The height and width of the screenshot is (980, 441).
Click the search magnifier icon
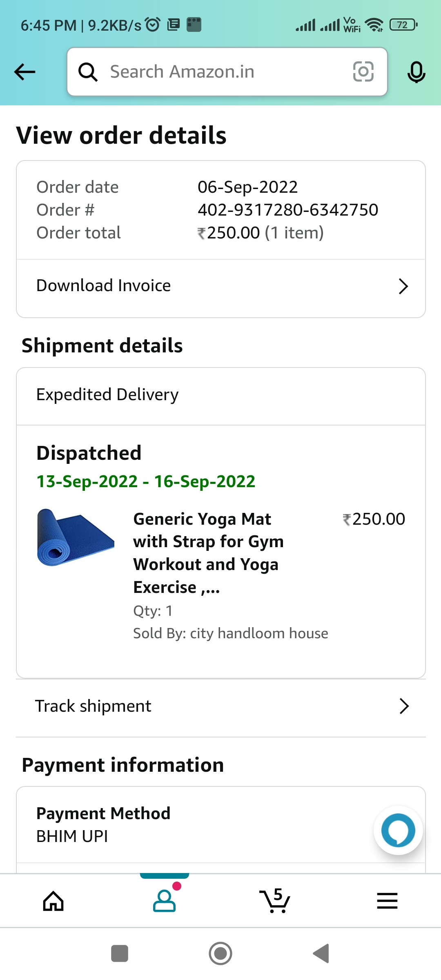coord(88,72)
